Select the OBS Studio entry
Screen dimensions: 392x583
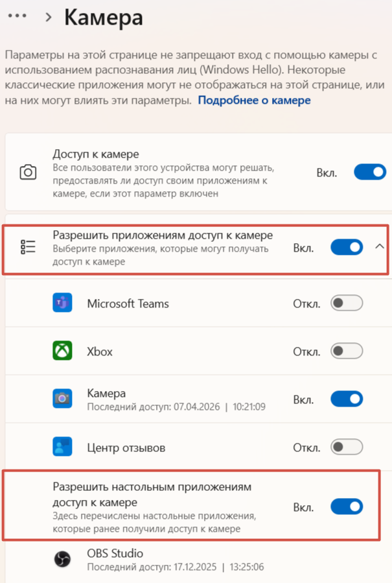coord(196,560)
